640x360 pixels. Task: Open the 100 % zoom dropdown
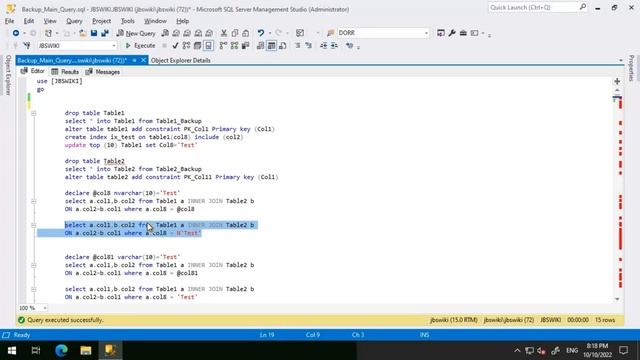(x=44, y=308)
